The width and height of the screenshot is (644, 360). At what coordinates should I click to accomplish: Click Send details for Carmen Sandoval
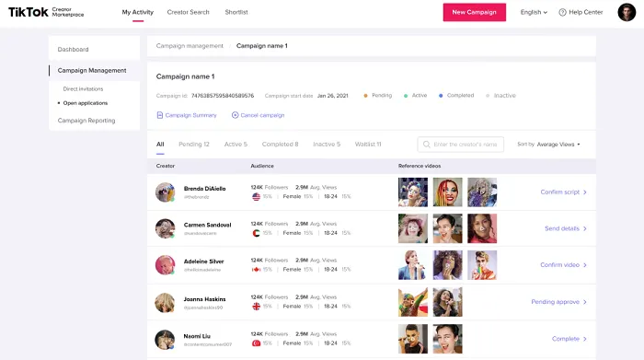[x=562, y=228]
